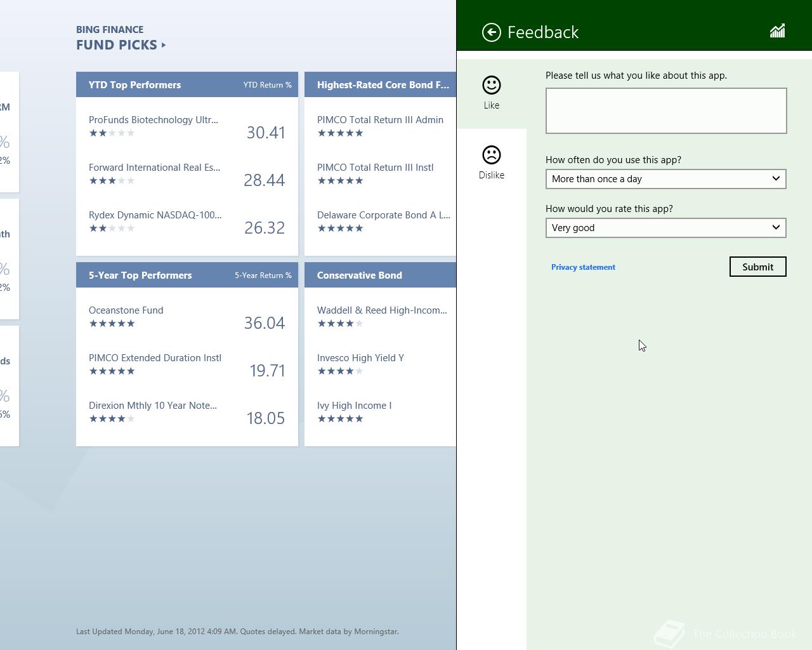812x650 pixels.
Task: Select Oceanstone Fund row
Action: (187, 316)
